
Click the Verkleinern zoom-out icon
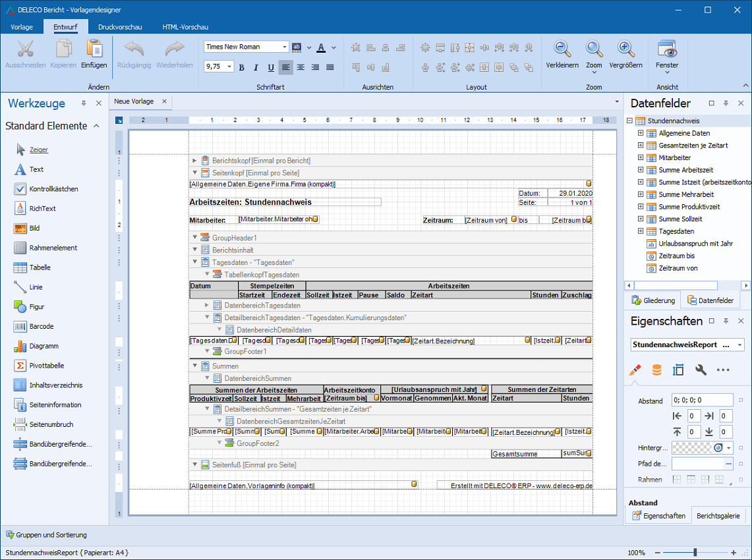[x=562, y=49]
